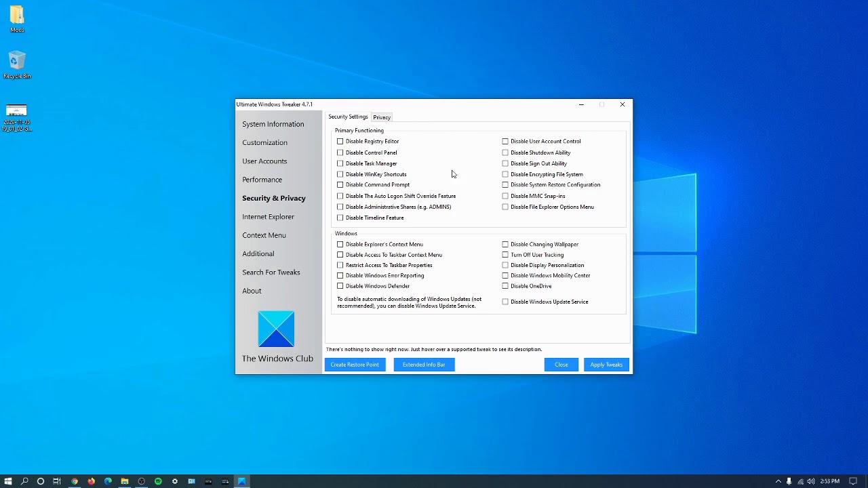This screenshot has height=488, width=868.
Task: Select the Security Settings tab
Action: pyautogui.click(x=348, y=117)
